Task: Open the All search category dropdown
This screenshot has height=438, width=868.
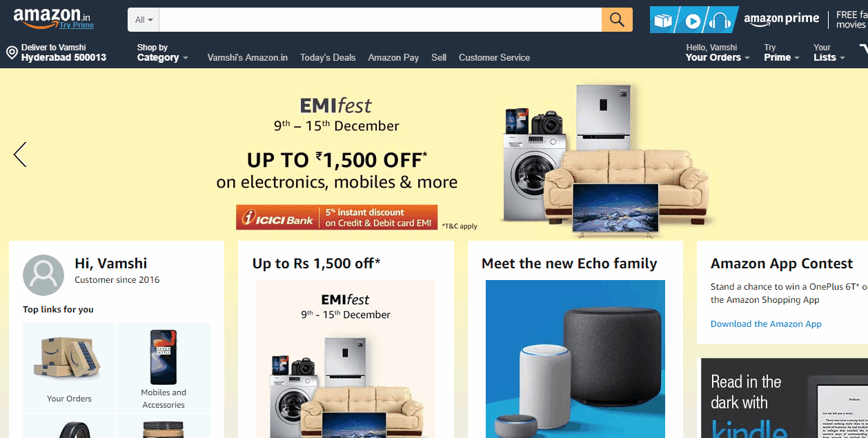Action: (144, 20)
